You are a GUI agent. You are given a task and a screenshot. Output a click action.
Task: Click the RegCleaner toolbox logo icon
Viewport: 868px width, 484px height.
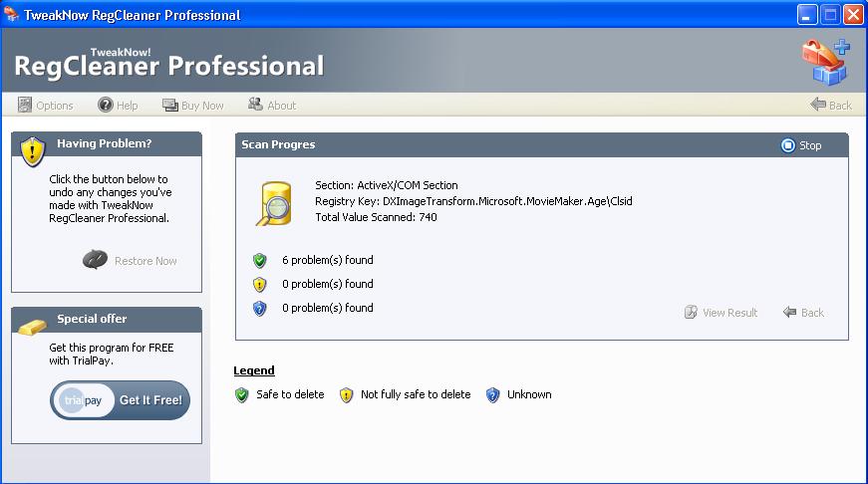(x=826, y=62)
